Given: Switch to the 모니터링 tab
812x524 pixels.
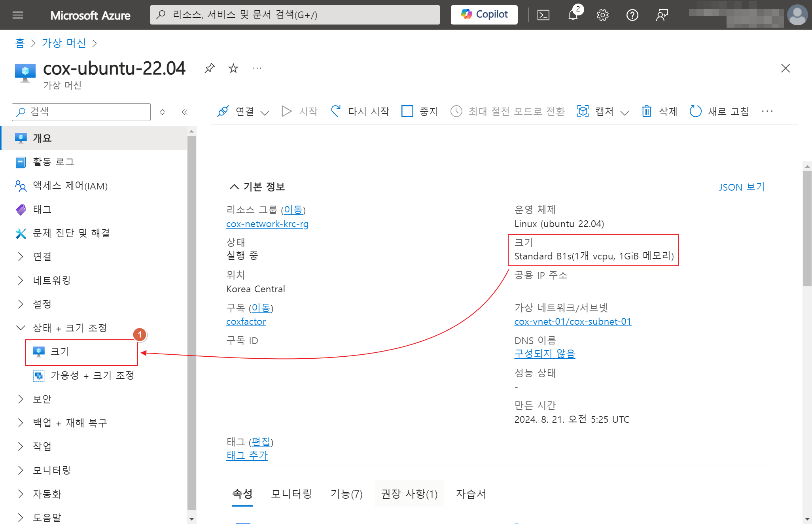Looking at the screenshot, I should [291, 494].
